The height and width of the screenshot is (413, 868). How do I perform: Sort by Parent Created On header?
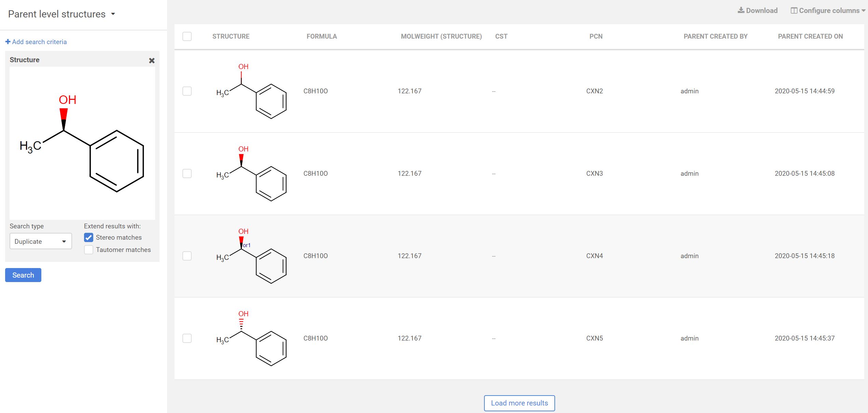810,36
